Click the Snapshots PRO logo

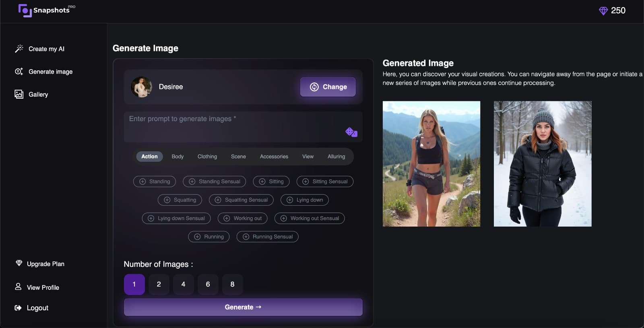[x=47, y=10]
